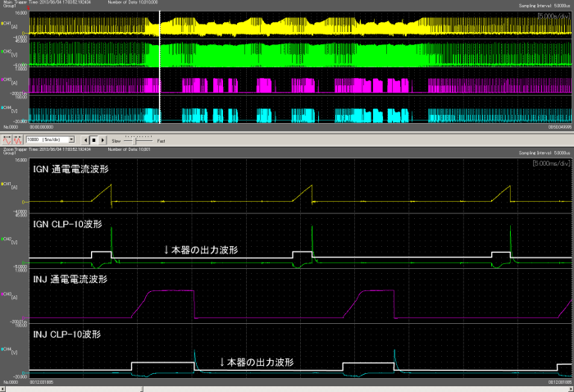Click the [5.000s/div] label in overview graph
Screen dimensions: 574x392
coord(553,16)
